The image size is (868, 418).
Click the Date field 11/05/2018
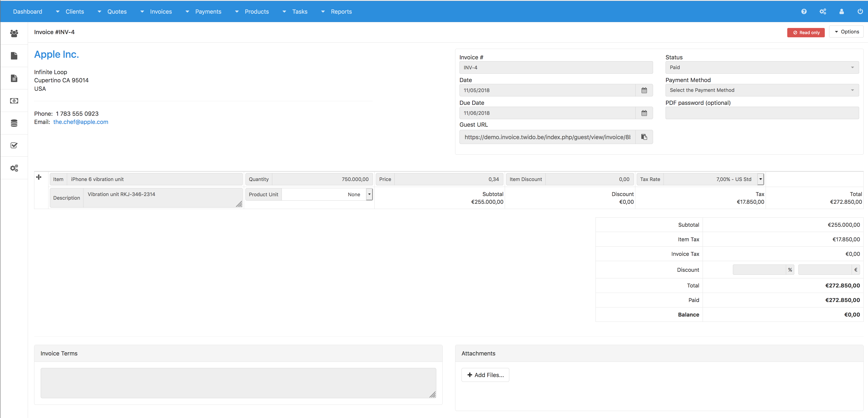click(x=547, y=90)
